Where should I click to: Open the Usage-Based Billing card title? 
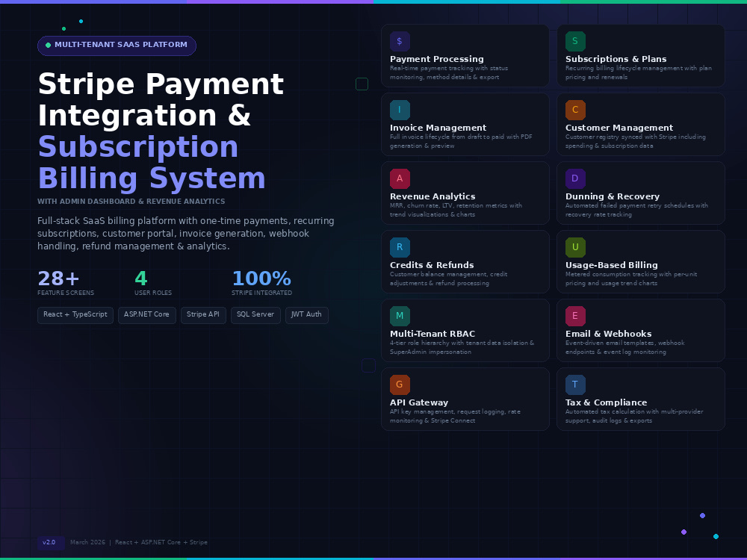pos(611,265)
